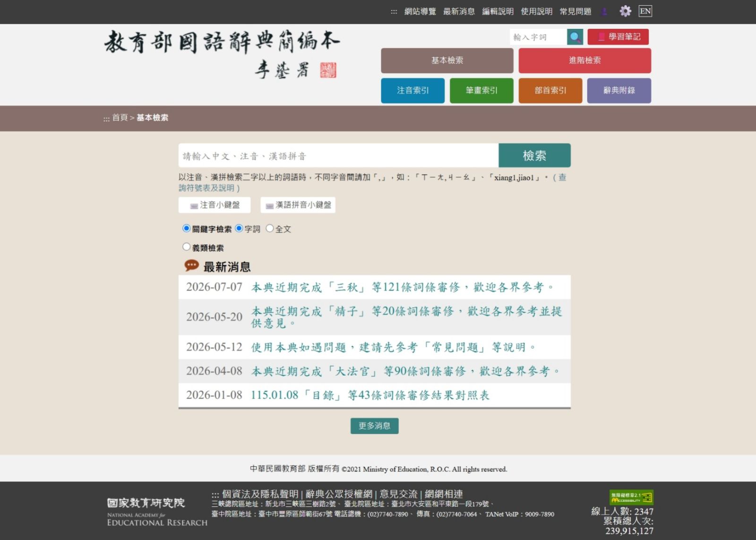Click the 基本檢索 breadcrumb text
Screen dimensions: 756x540
(x=152, y=118)
